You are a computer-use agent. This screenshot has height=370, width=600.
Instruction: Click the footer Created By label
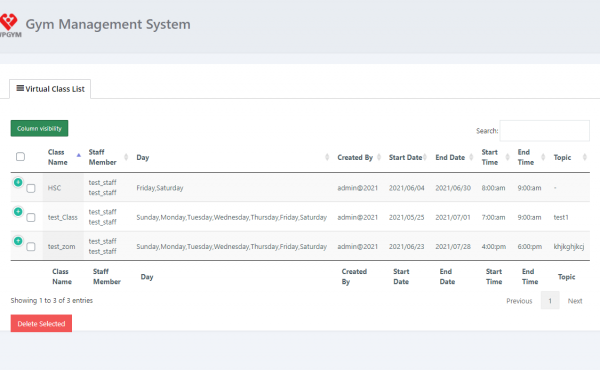click(x=354, y=277)
